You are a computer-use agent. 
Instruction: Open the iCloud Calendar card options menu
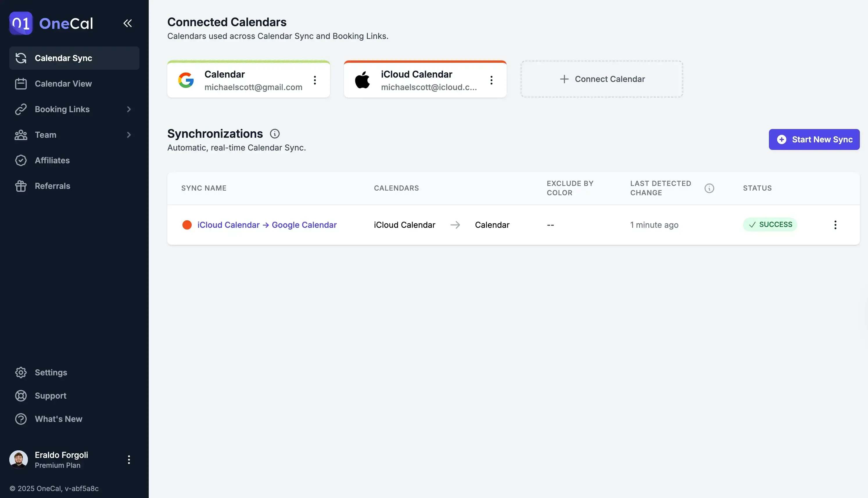[492, 80]
